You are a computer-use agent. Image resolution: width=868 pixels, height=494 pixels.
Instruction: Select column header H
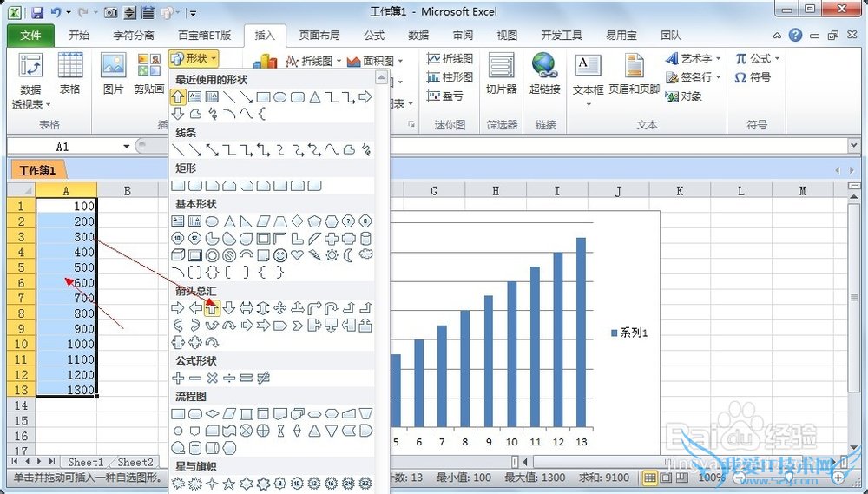496,190
